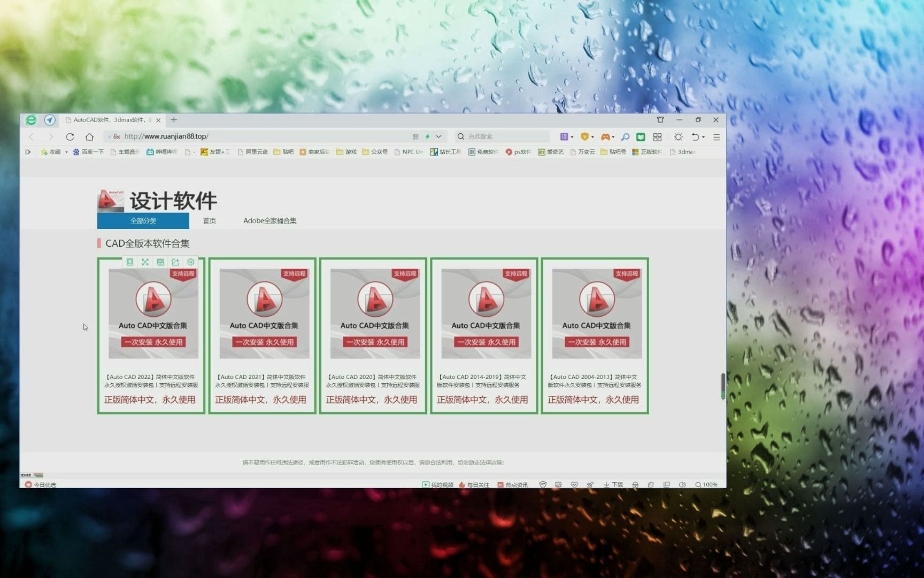Open the 百度一下 bookmark
The height and width of the screenshot is (578, 924).
pos(88,152)
